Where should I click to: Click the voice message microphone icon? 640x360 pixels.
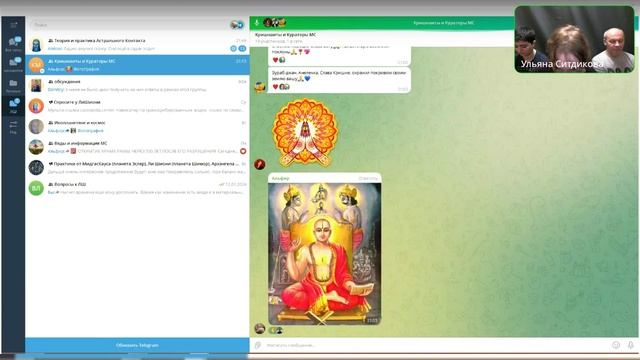(631, 345)
